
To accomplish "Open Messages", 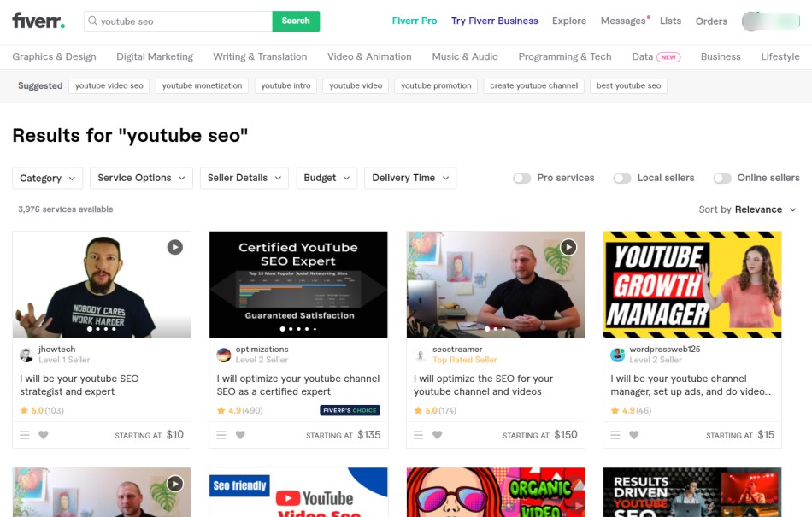I will coord(623,21).
